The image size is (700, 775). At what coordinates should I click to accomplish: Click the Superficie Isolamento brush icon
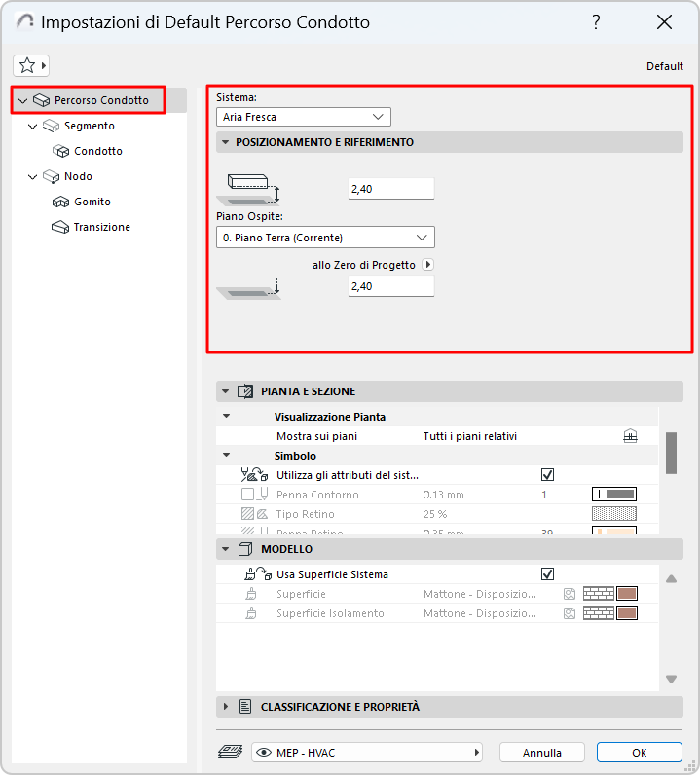tap(251, 613)
